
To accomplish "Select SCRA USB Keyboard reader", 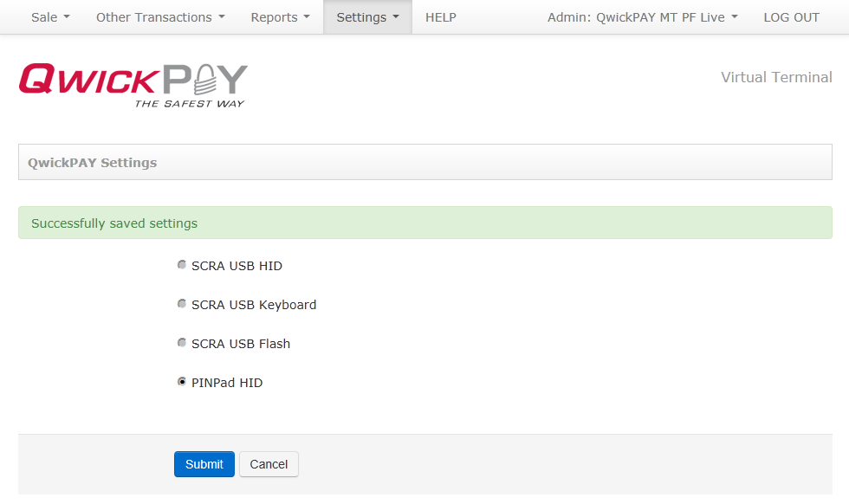I will tap(182, 303).
